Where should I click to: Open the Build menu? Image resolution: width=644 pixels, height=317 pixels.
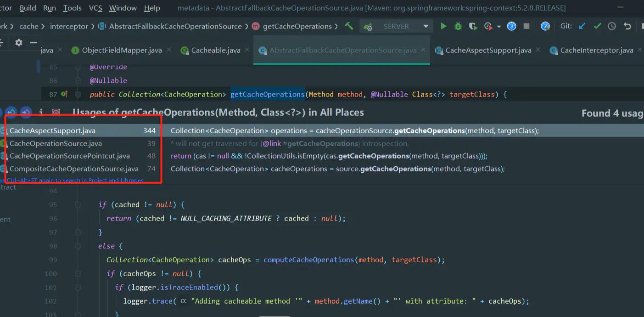(28, 8)
